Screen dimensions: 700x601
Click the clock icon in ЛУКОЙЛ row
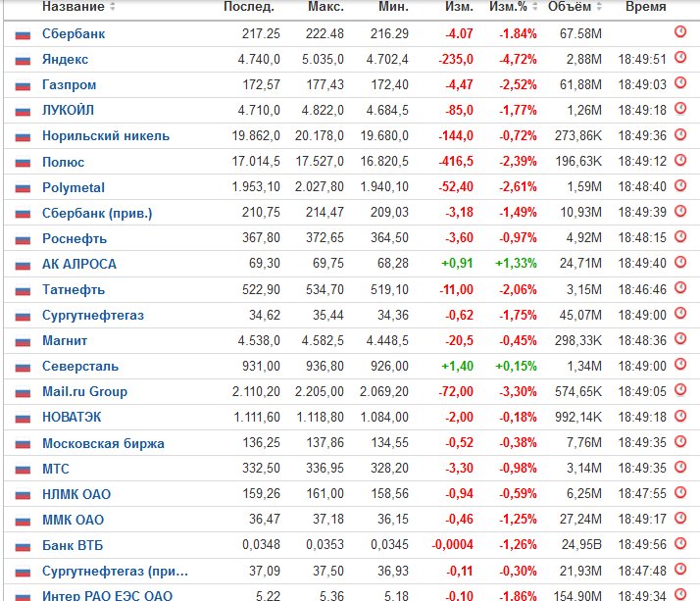coord(680,108)
